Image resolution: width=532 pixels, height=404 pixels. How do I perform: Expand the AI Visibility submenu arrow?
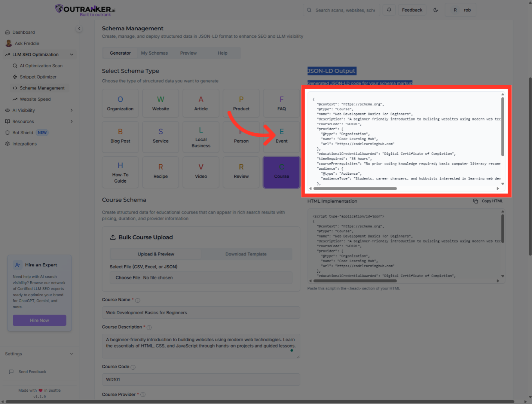click(x=71, y=110)
